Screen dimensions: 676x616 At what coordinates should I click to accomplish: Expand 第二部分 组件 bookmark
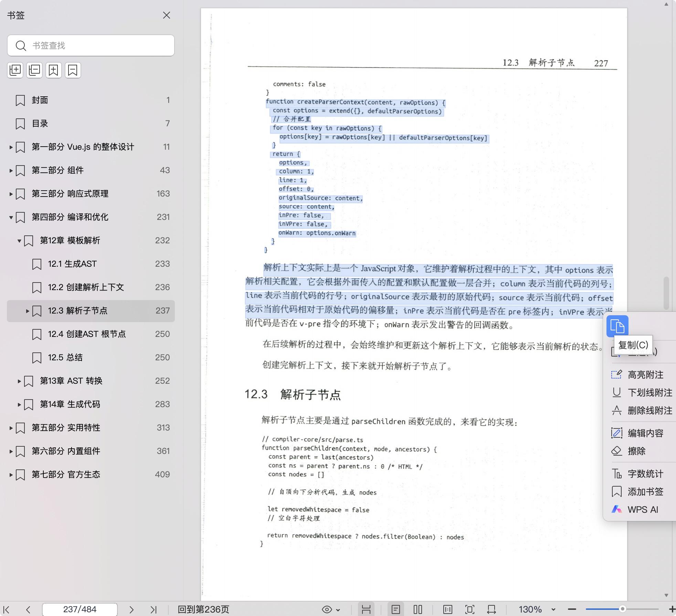click(x=11, y=171)
